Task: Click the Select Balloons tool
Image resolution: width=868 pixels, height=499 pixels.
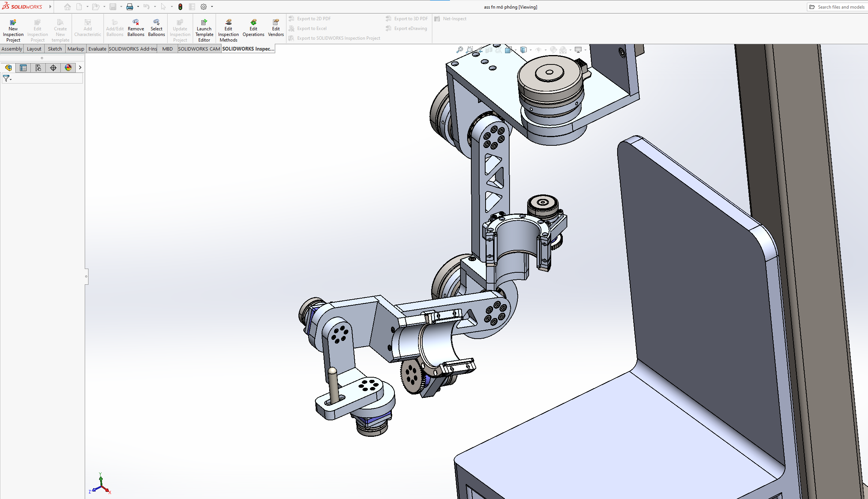Action: click(156, 22)
